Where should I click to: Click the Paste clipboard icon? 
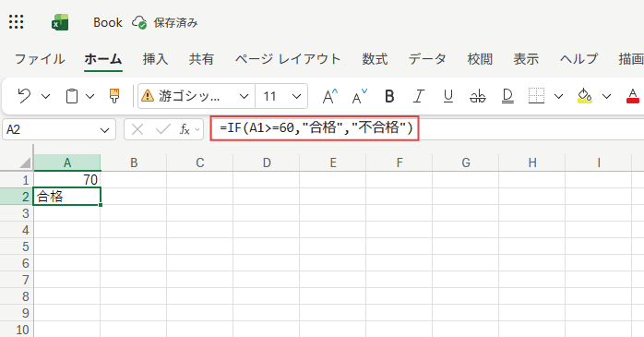(x=72, y=96)
